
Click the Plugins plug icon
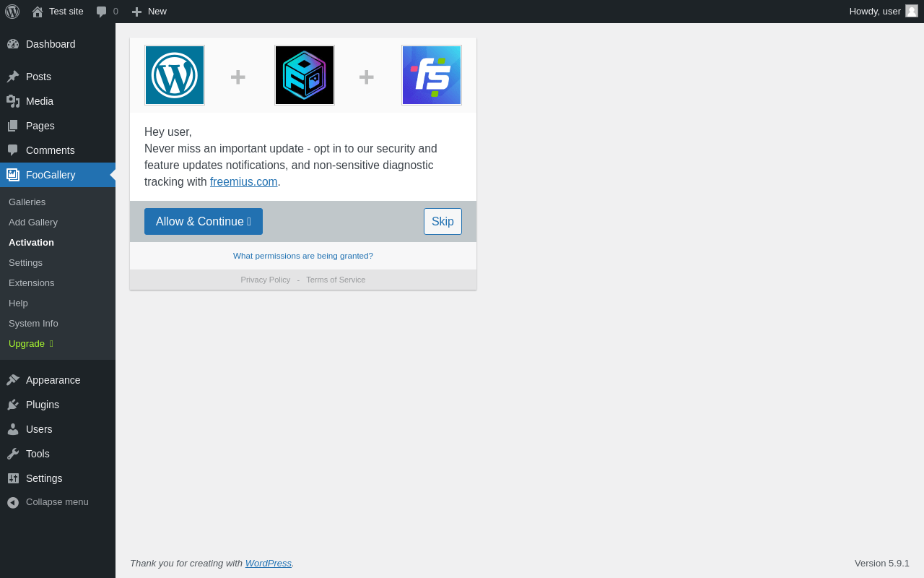tap(13, 405)
